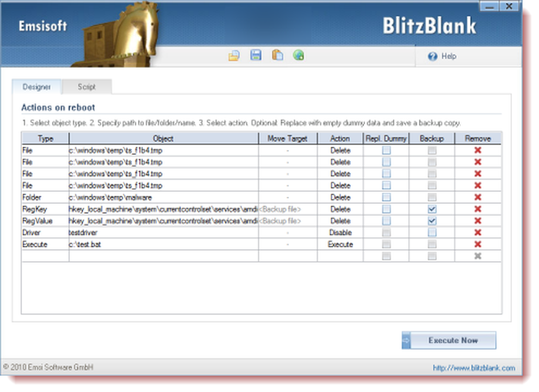Click the gray X in the empty row
Screen dimensions: 539x392
[x=478, y=256]
